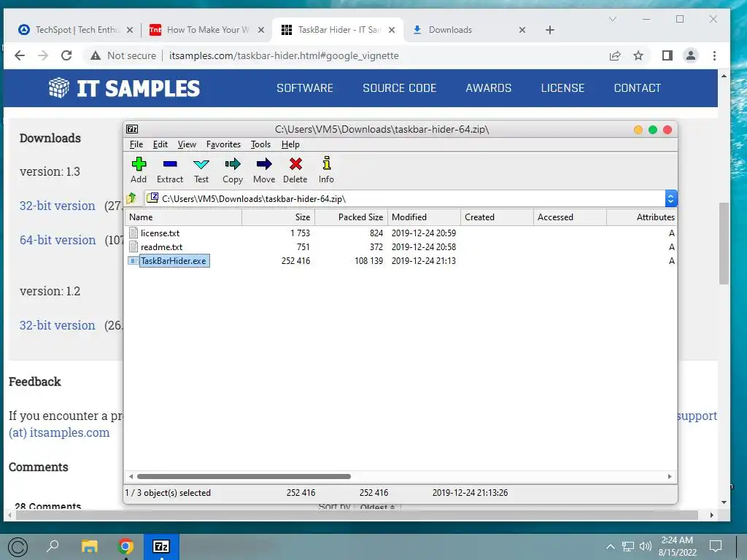Sort files by the Name column

tap(183, 217)
